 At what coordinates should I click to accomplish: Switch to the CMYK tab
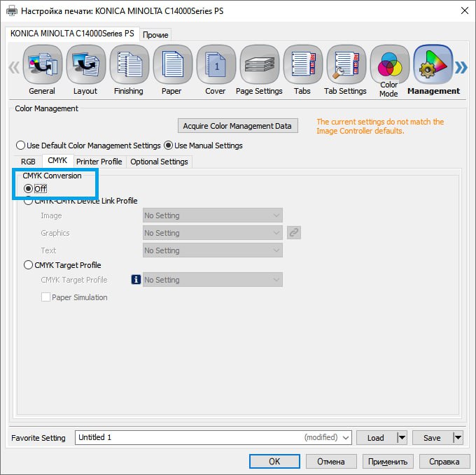57,160
